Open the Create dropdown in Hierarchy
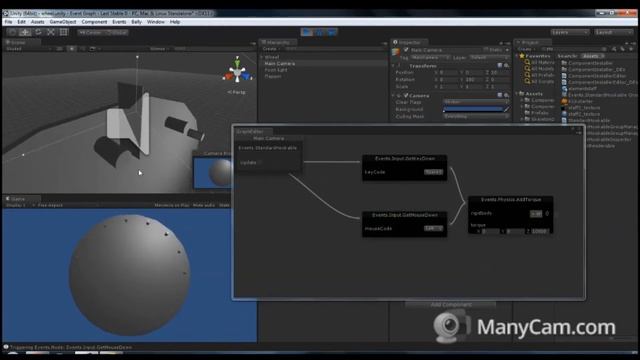 point(271,49)
